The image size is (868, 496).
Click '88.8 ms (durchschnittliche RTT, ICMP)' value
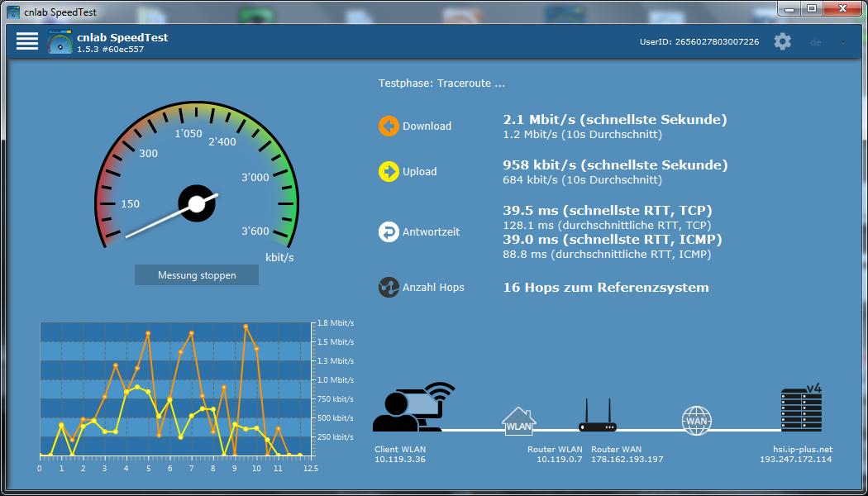tap(607, 255)
